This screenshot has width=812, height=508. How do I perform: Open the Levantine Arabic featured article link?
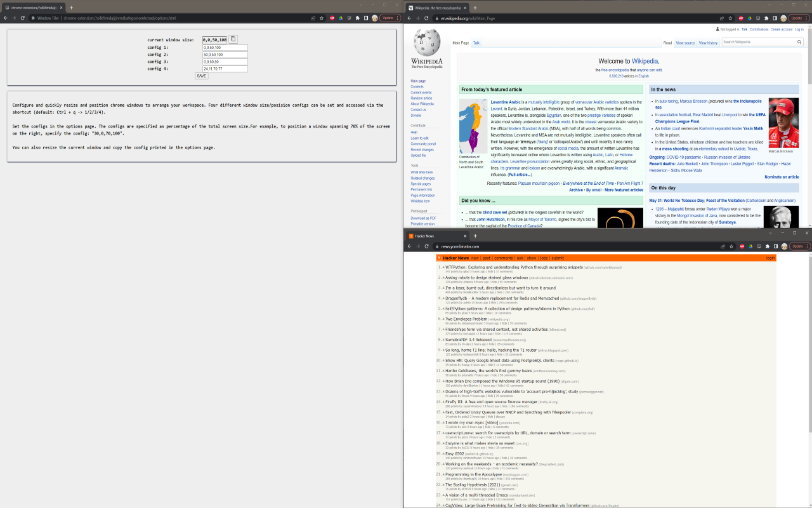point(505,102)
